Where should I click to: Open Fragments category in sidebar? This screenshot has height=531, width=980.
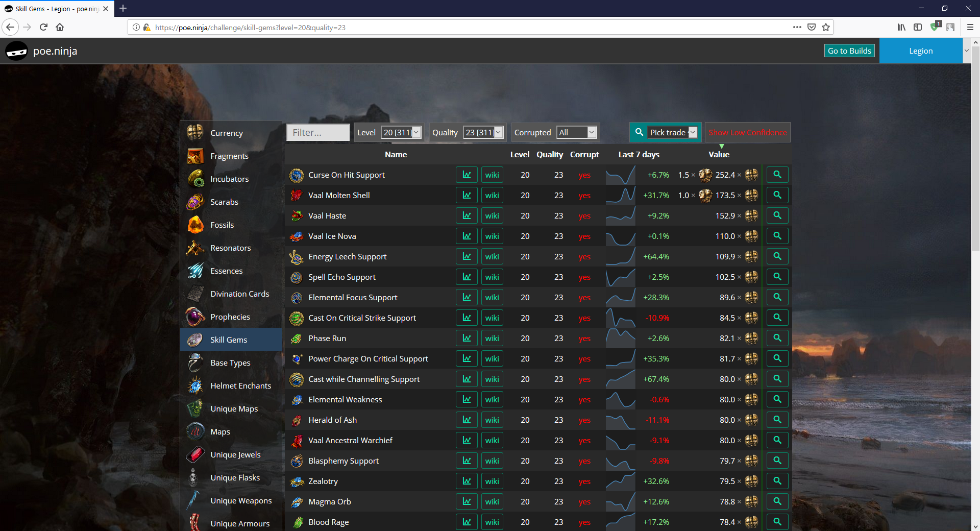[231, 156]
